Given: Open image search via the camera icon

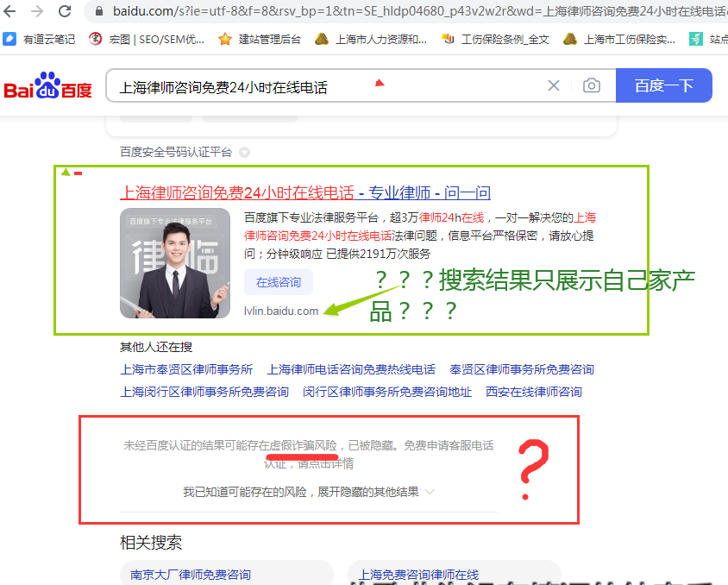Looking at the screenshot, I should pyautogui.click(x=592, y=85).
